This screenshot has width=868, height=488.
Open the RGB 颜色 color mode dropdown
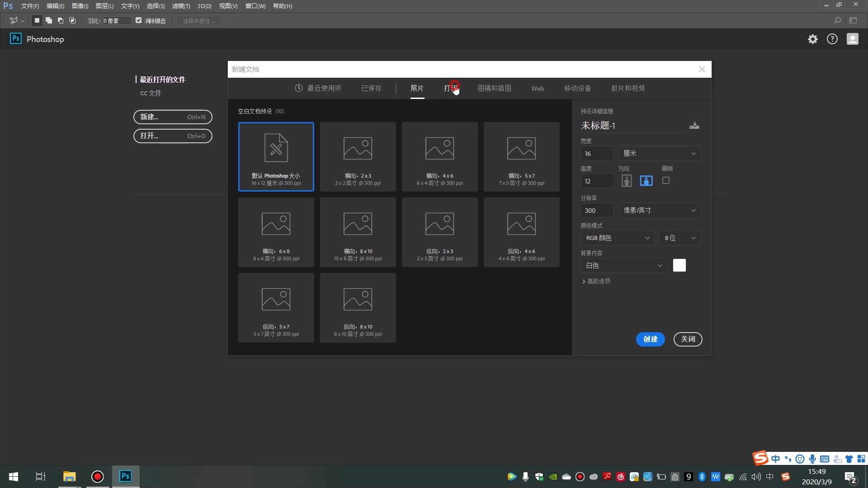617,238
